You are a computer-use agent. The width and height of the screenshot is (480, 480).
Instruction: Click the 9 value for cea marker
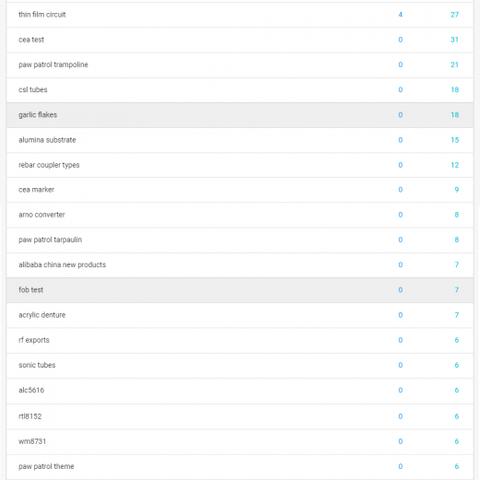click(x=457, y=190)
